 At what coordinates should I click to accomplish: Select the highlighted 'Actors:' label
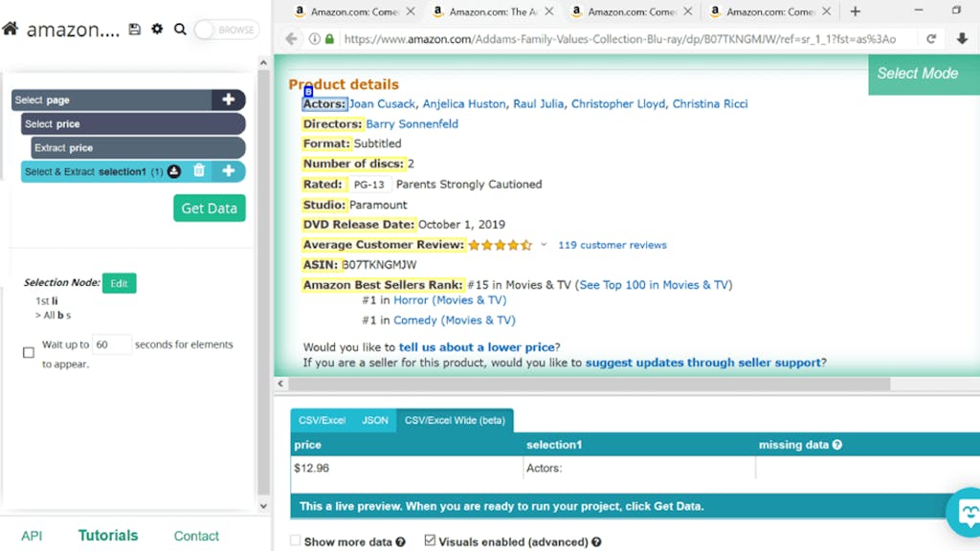(x=323, y=103)
